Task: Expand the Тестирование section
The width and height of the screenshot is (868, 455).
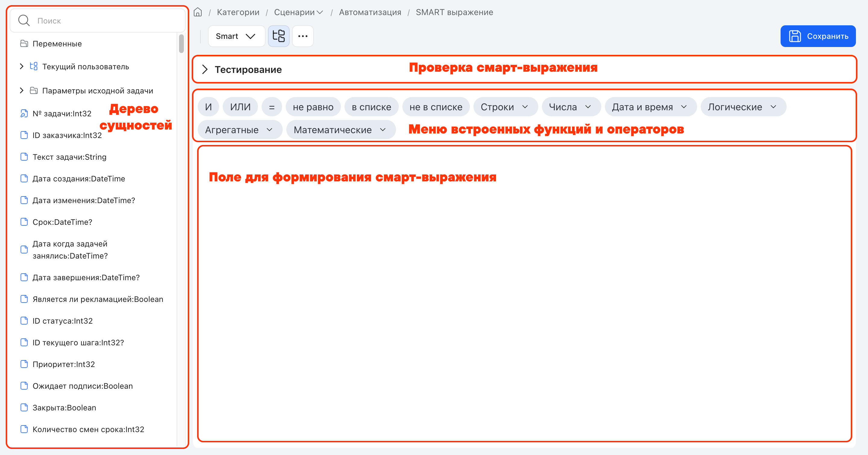Action: 205,69
